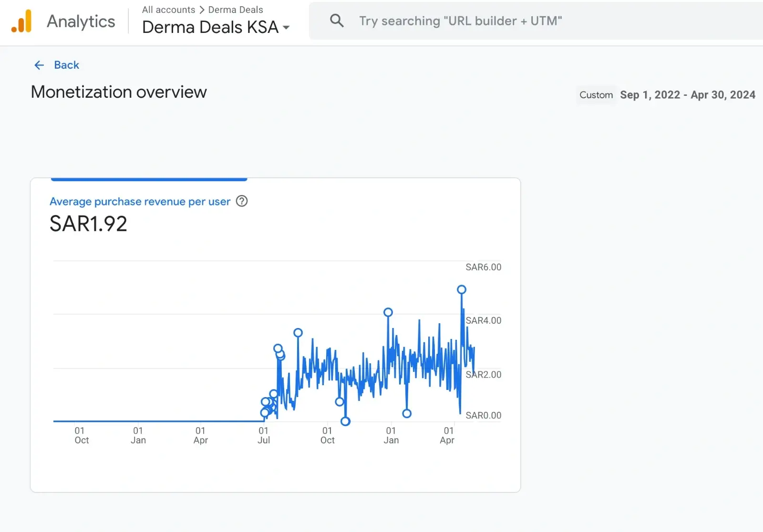Click the SAR6.00 axis label
Viewport: 763px width, 532px height.
(x=484, y=267)
